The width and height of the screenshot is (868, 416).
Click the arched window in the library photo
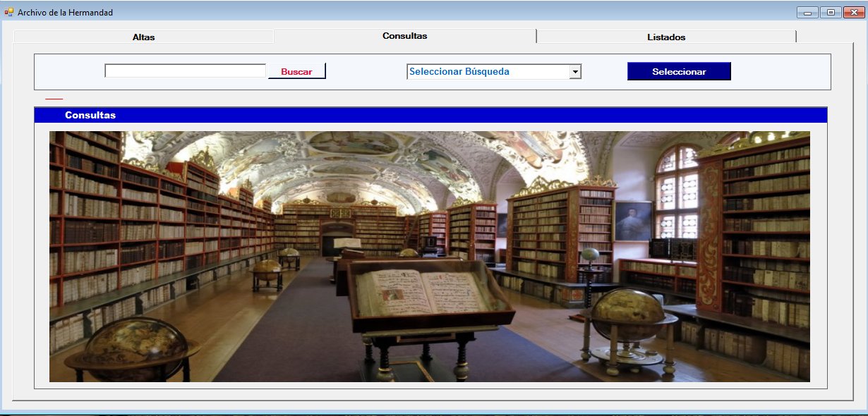coord(676,190)
